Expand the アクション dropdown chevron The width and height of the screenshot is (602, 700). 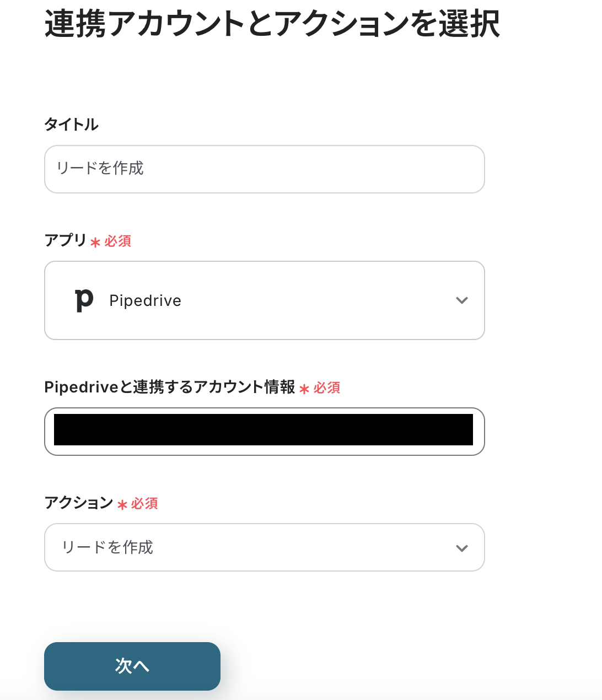point(461,548)
